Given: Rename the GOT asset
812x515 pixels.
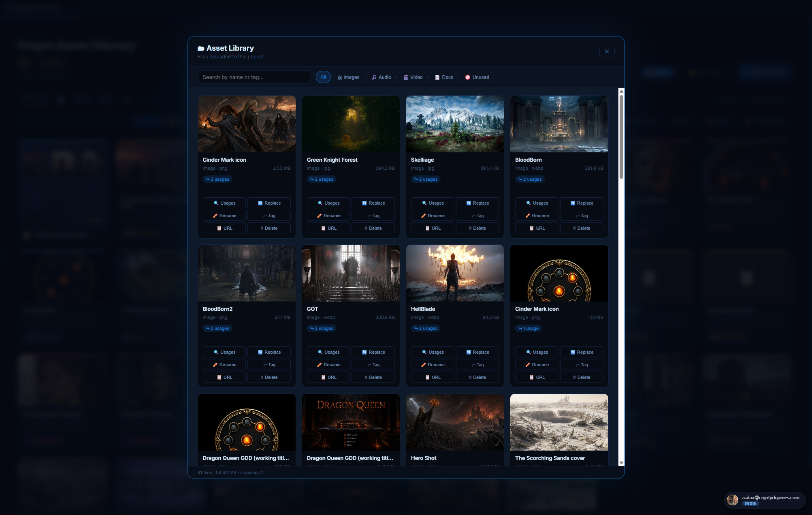Looking at the screenshot, I should pos(328,365).
